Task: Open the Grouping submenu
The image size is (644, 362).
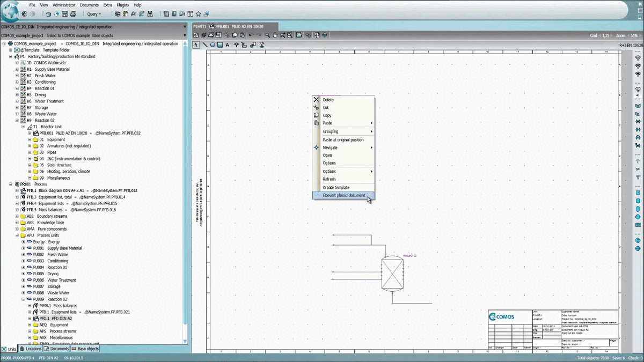Action: pyautogui.click(x=343, y=131)
